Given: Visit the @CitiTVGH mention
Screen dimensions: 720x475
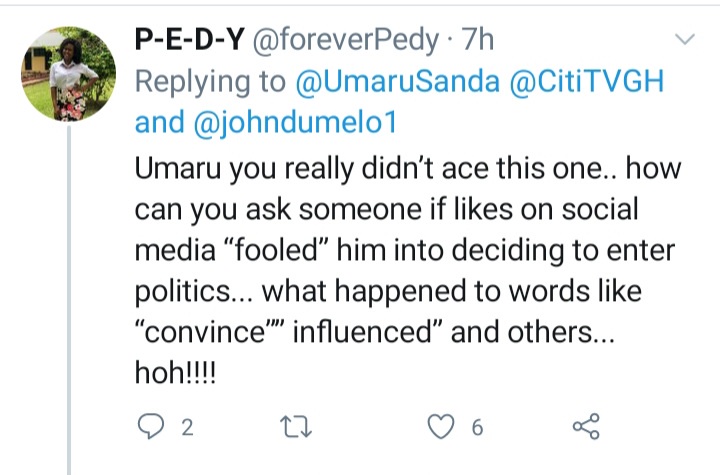Looking at the screenshot, I should (579, 81).
